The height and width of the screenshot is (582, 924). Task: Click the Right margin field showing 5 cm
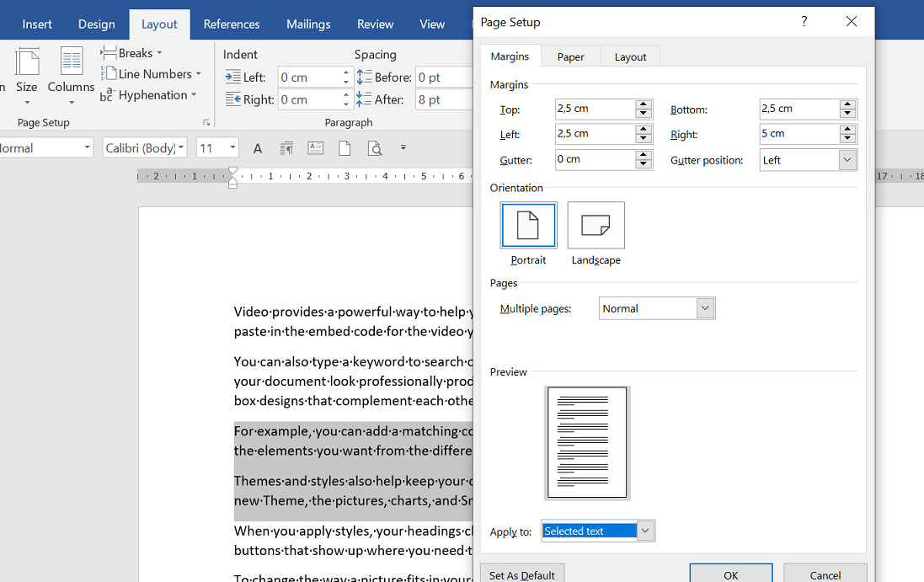[x=799, y=134]
